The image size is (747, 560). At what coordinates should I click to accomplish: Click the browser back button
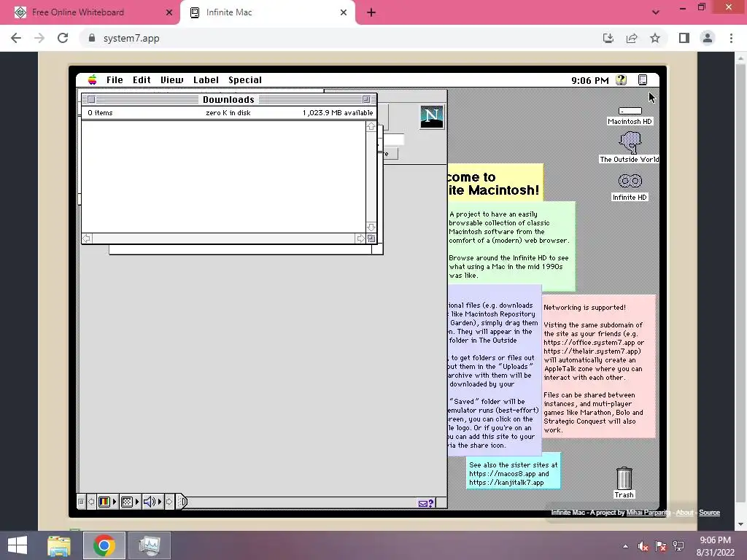pos(16,38)
